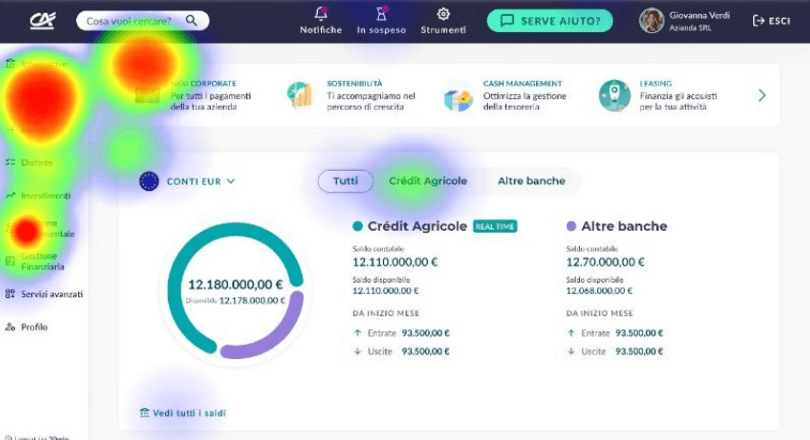The height and width of the screenshot is (440, 810).
Task: Select the Tutti tab
Action: 345,181
